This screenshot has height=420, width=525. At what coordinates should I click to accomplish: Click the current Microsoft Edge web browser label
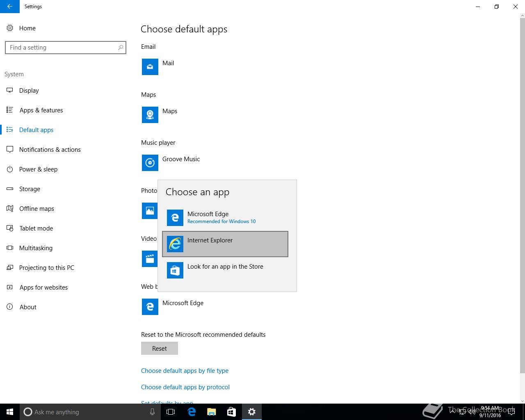coord(183,303)
